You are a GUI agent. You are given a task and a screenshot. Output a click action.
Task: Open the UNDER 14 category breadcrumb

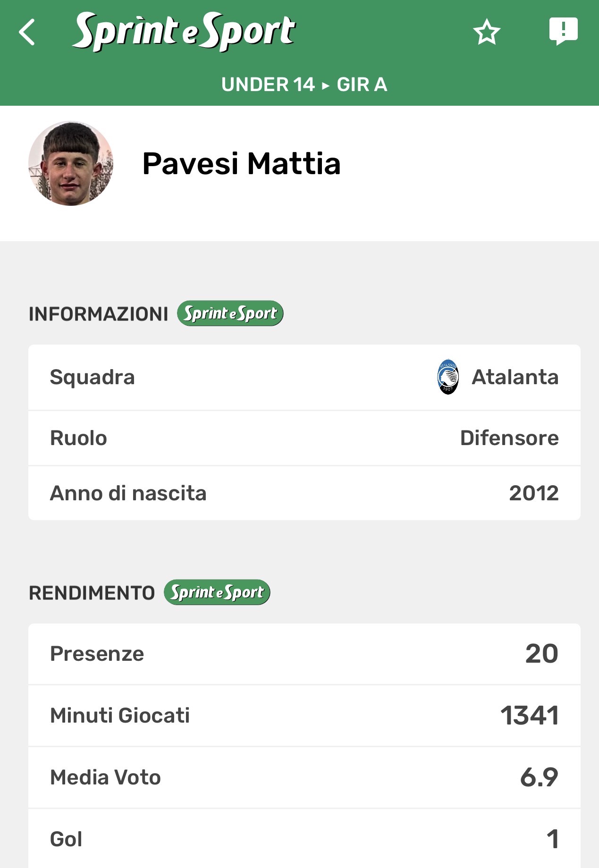268,84
